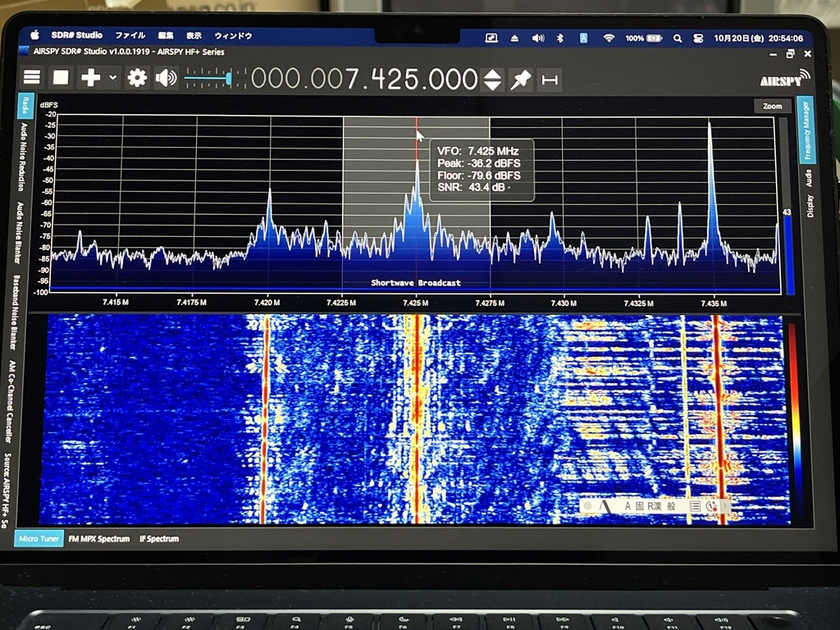The height and width of the screenshot is (630, 840).
Task: Click the Bluetooth icon in the macOS menu bar
Action: [x=559, y=35]
